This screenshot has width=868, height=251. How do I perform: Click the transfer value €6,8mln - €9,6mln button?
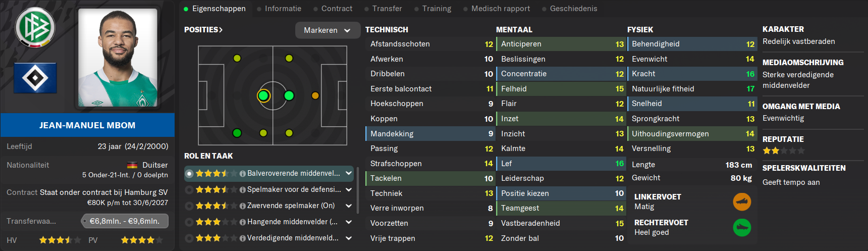pyautogui.click(x=125, y=221)
